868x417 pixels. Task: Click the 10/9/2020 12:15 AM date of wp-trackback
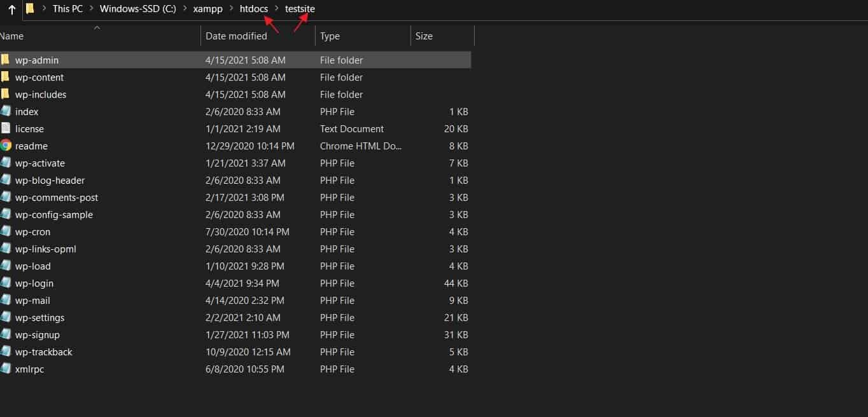click(248, 352)
